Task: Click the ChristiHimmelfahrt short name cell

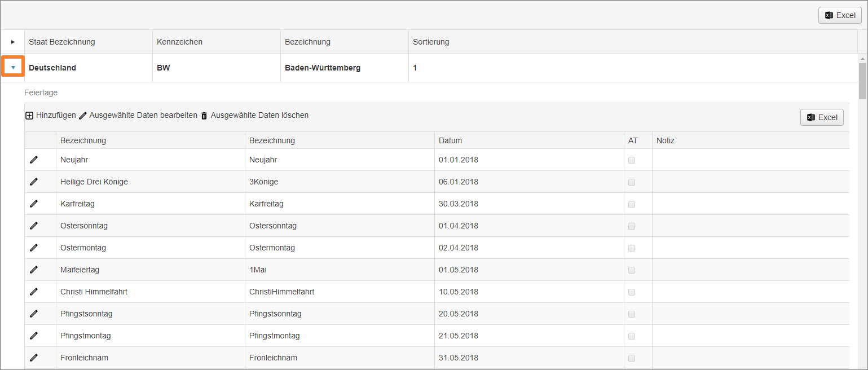Action: pyautogui.click(x=340, y=292)
